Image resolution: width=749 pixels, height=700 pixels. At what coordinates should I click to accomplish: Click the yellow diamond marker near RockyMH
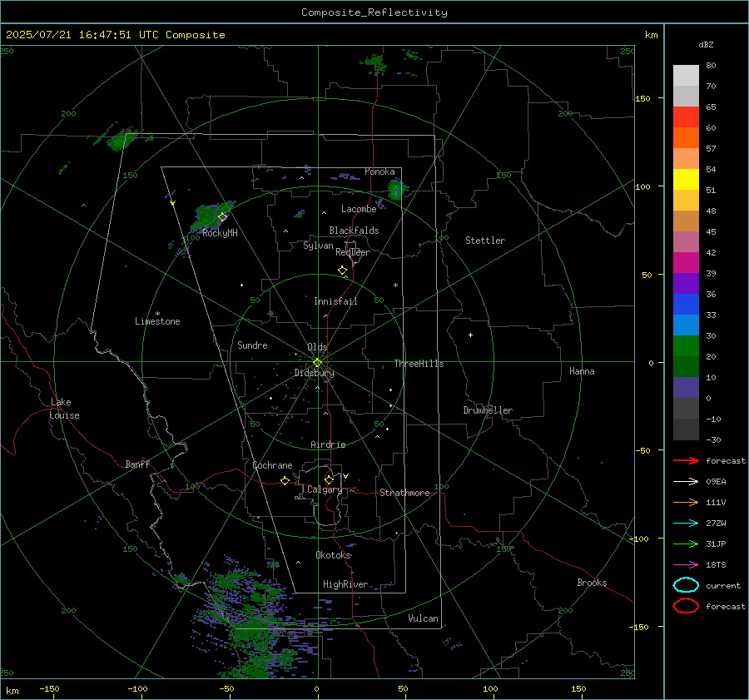coord(222,217)
